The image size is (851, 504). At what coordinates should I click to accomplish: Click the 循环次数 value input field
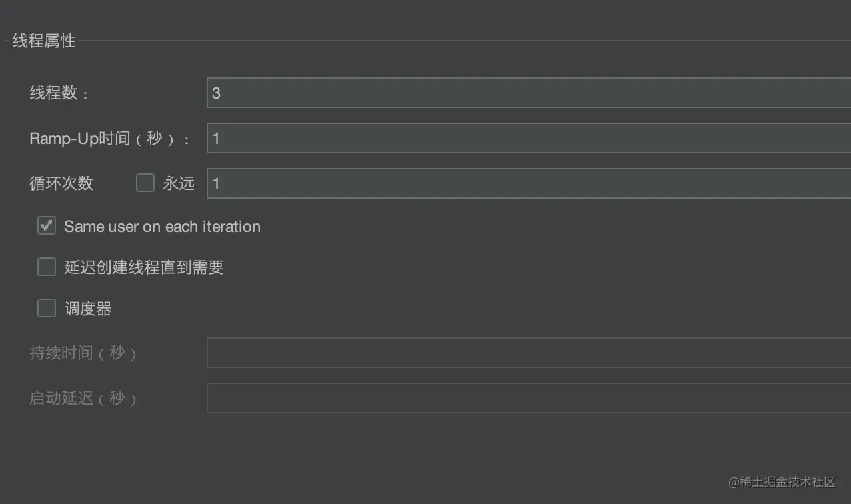point(528,183)
